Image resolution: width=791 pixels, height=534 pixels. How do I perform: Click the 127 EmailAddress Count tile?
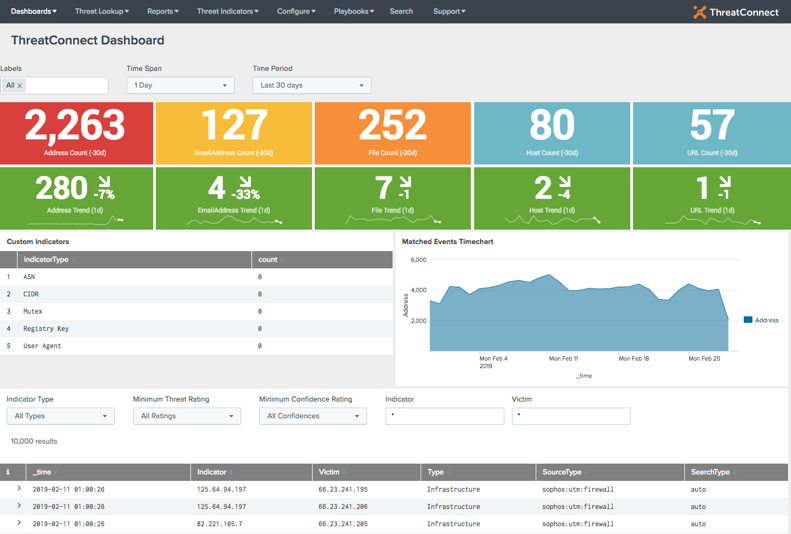coord(234,133)
